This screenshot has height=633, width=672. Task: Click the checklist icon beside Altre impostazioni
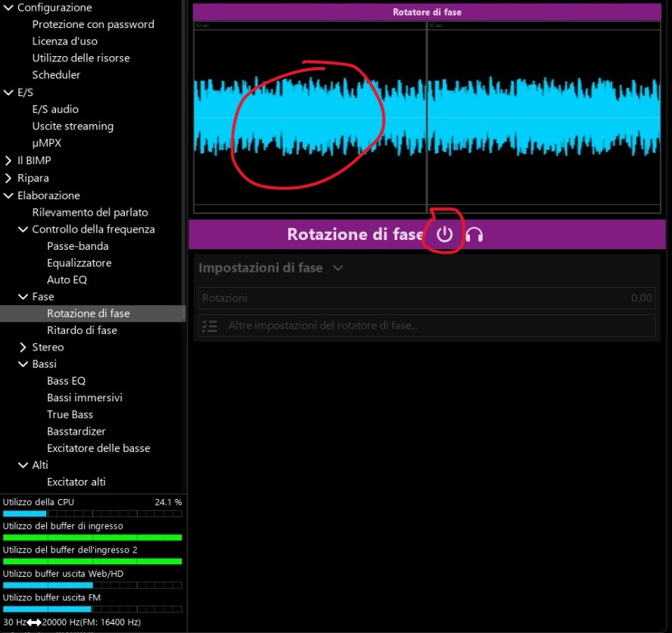pyautogui.click(x=210, y=326)
